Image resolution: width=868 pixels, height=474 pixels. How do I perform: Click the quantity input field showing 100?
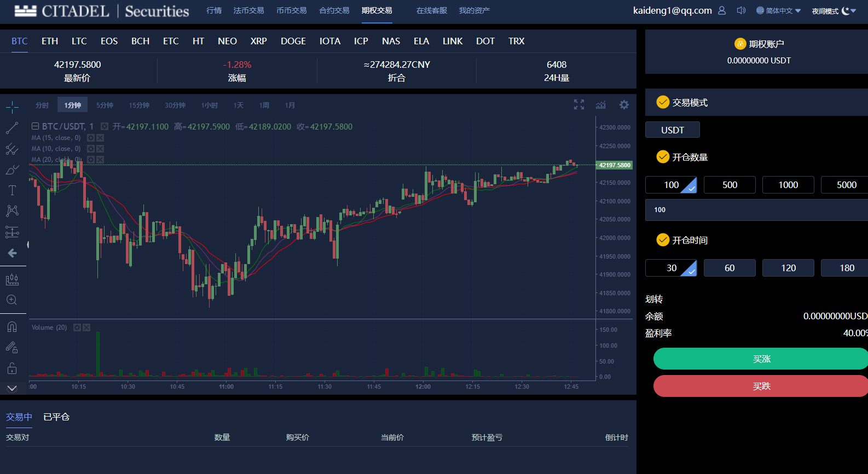click(756, 210)
